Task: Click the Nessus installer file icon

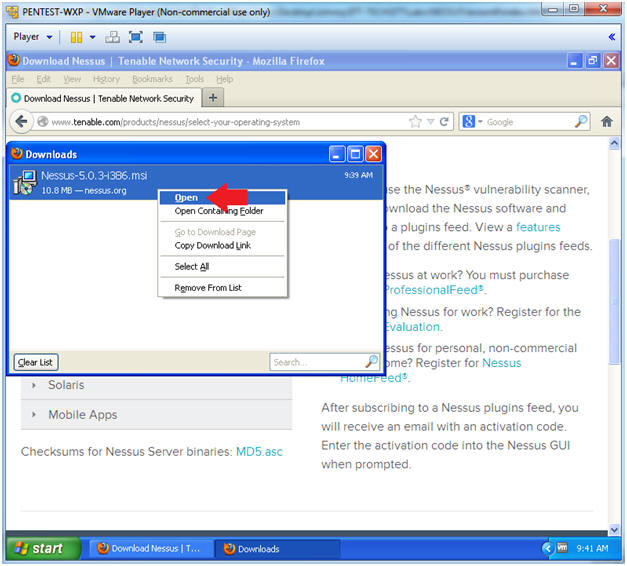Action: (x=25, y=182)
